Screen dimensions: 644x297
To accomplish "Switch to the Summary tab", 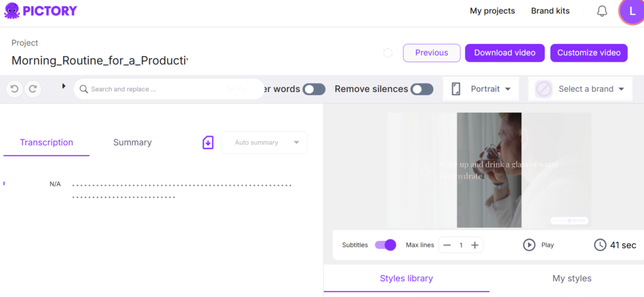I will pyautogui.click(x=132, y=142).
